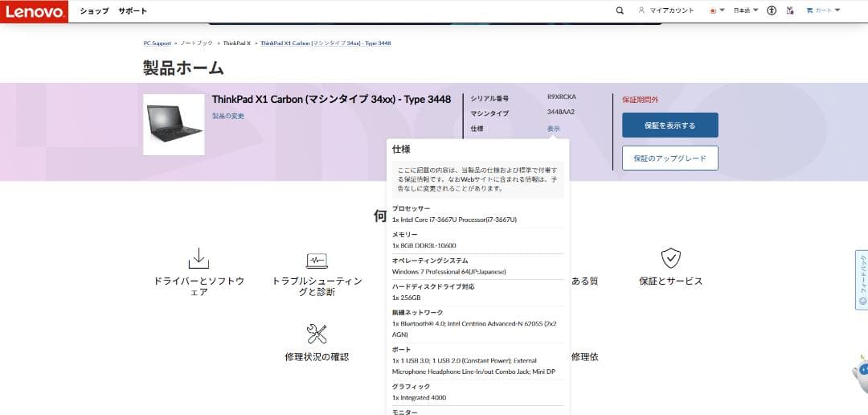Click 保証期間外 warranty status text
The width and height of the screenshot is (868, 415).
[x=641, y=100]
